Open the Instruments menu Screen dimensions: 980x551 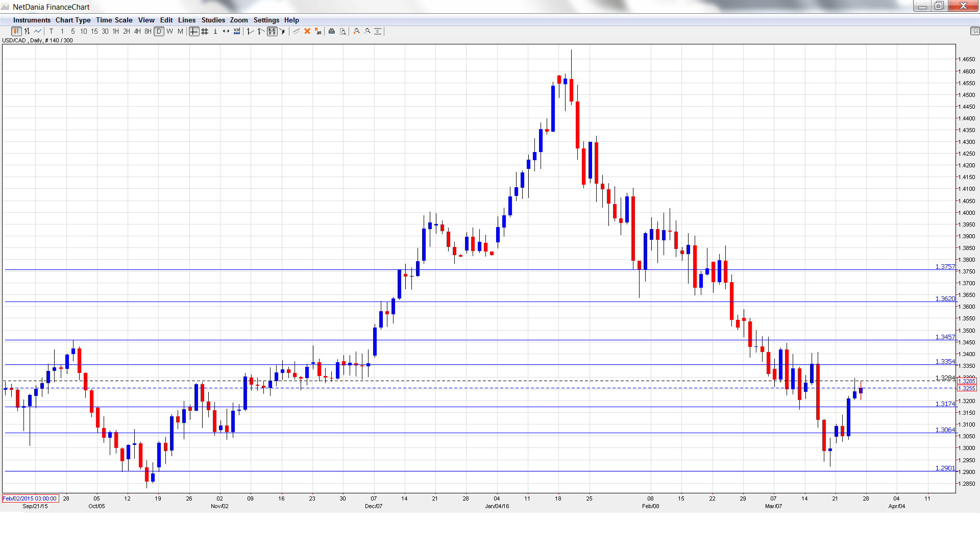coord(32,20)
